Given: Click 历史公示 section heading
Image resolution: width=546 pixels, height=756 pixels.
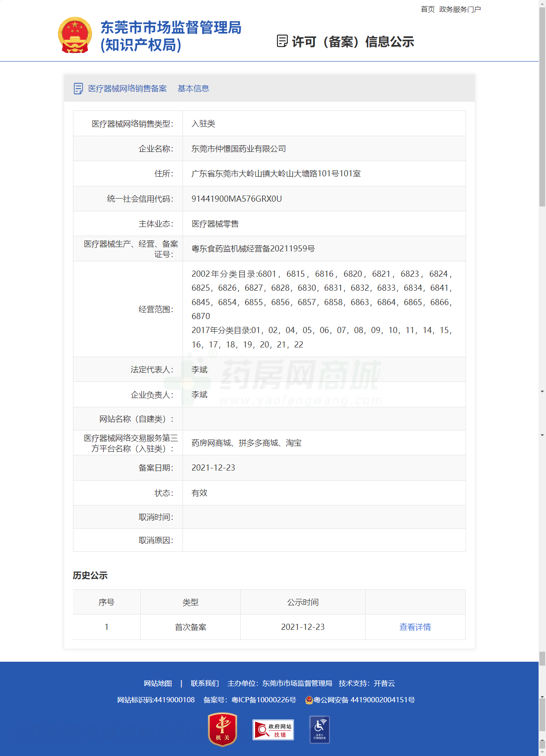Looking at the screenshot, I should pos(90,575).
